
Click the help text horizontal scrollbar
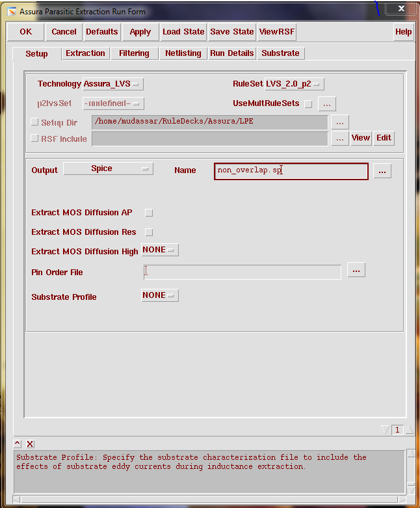210,499
